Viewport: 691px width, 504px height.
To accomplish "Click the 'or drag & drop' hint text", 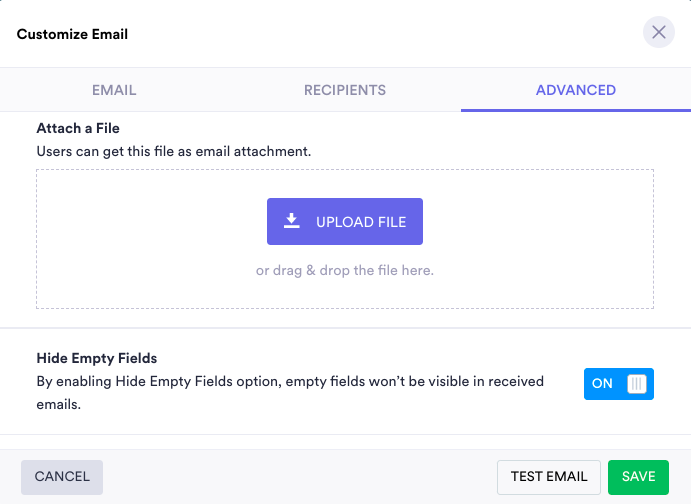I will click(344, 270).
